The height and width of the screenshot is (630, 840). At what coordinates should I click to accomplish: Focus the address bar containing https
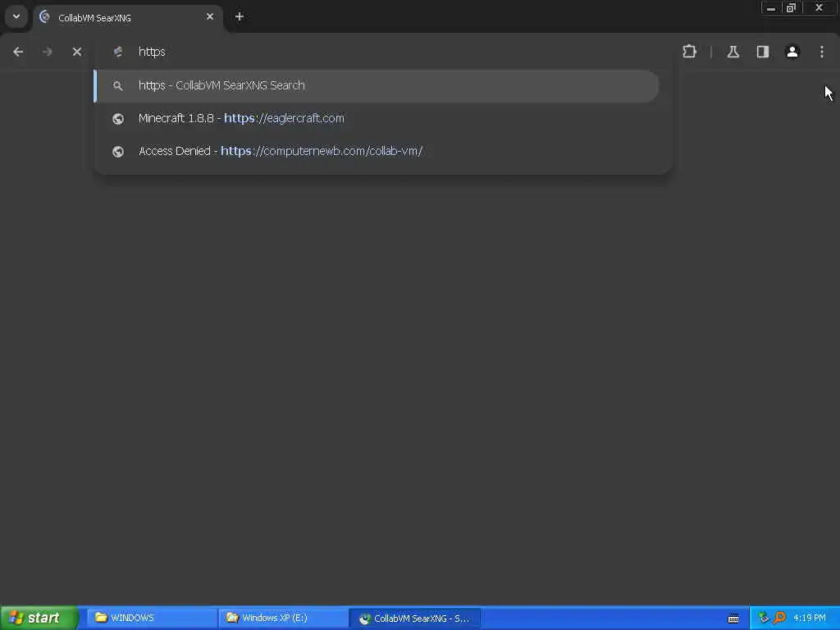(x=384, y=52)
